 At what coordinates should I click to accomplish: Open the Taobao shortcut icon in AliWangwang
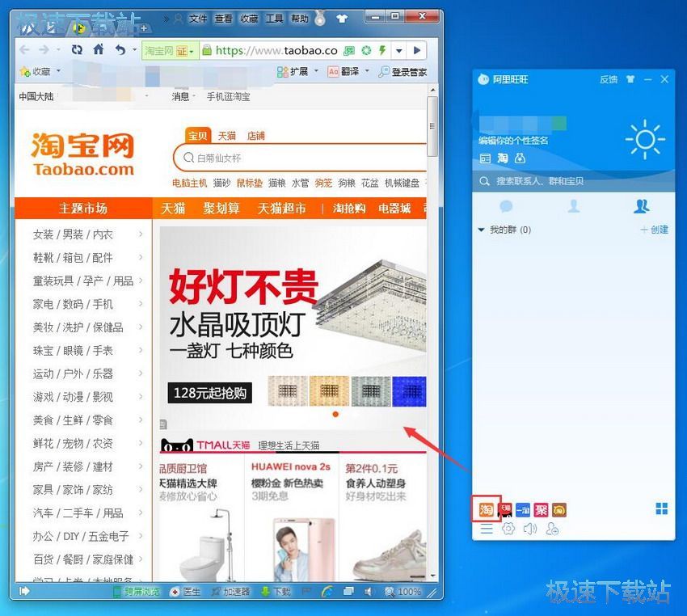[486, 509]
